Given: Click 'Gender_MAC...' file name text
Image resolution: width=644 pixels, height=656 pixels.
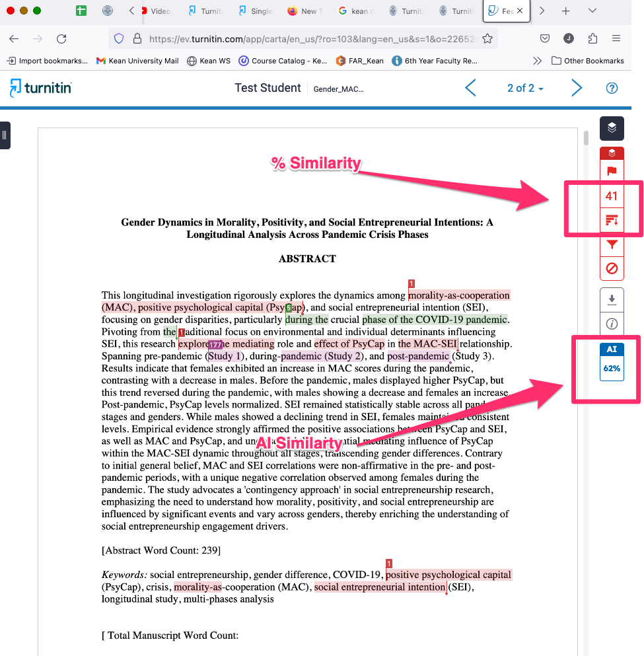Looking at the screenshot, I should point(338,89).
